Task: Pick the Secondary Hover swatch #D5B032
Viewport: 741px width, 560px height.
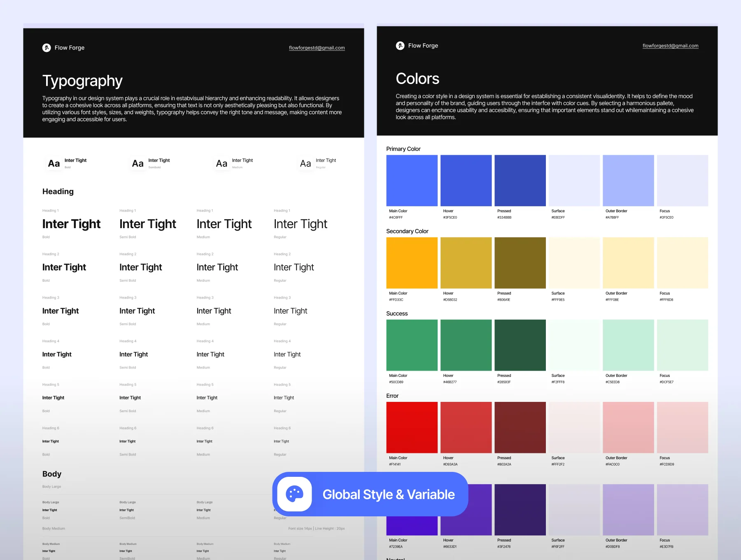Action: tap(466, 263)
